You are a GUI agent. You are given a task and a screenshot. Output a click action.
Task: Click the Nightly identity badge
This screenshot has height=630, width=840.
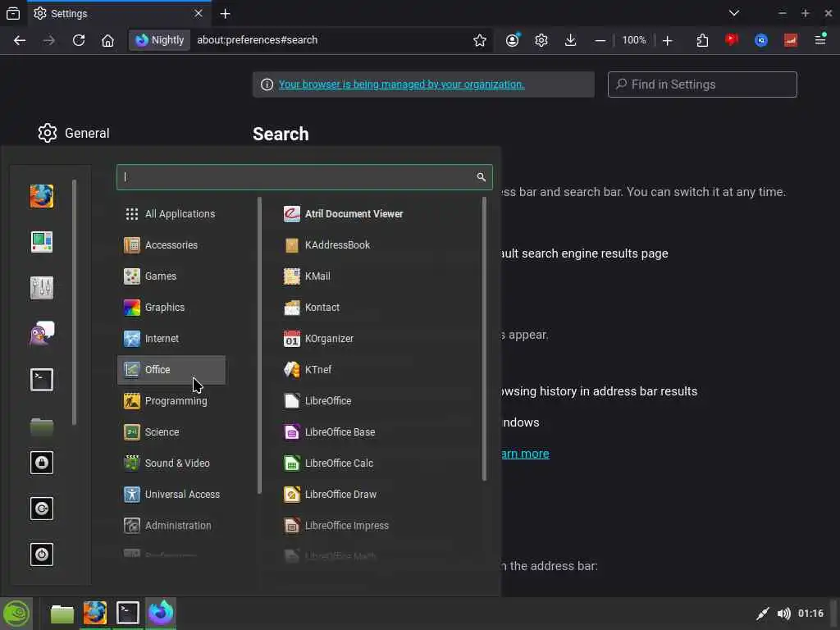(x=160, y=40)
